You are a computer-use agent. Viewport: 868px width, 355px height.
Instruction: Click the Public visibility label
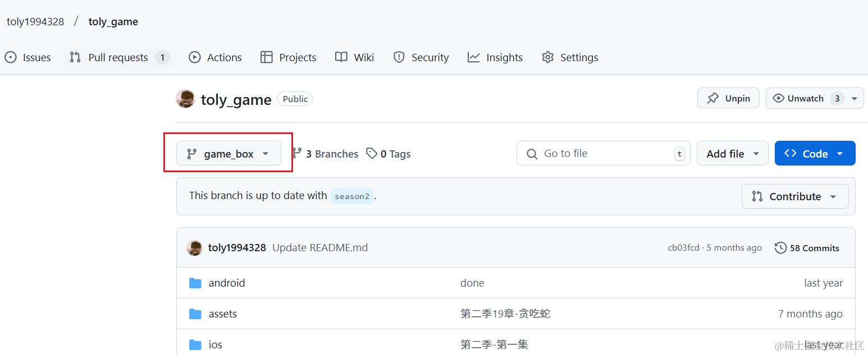point(295,99)
